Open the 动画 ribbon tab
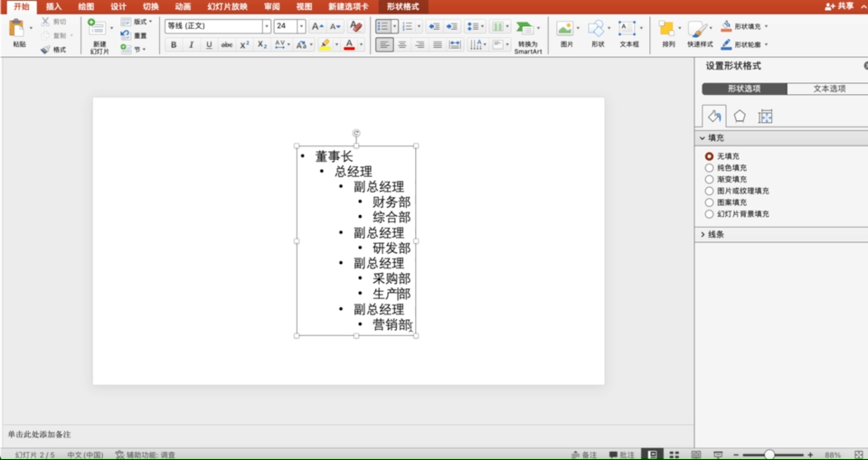868x460 pixels. [x=184, y=6]
